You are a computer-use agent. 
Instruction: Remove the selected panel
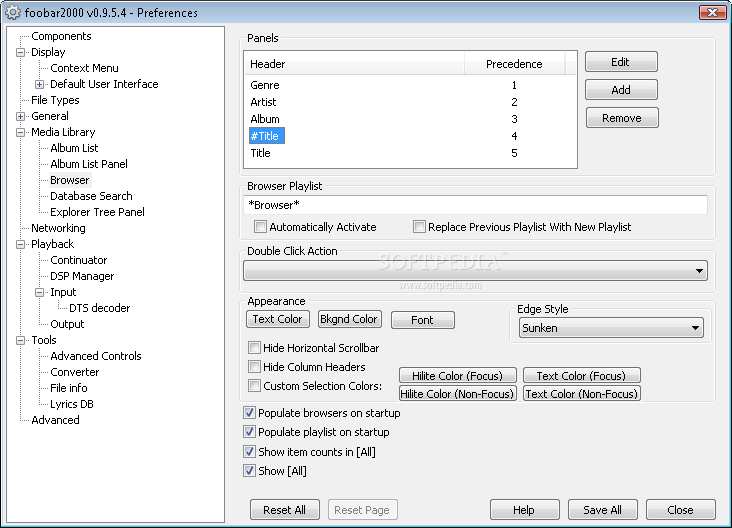pyautogui.click(x=622, y=118)
